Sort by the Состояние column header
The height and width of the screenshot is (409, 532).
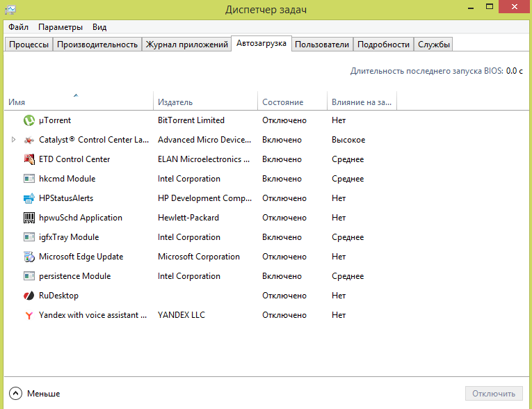tap(293, 101)
